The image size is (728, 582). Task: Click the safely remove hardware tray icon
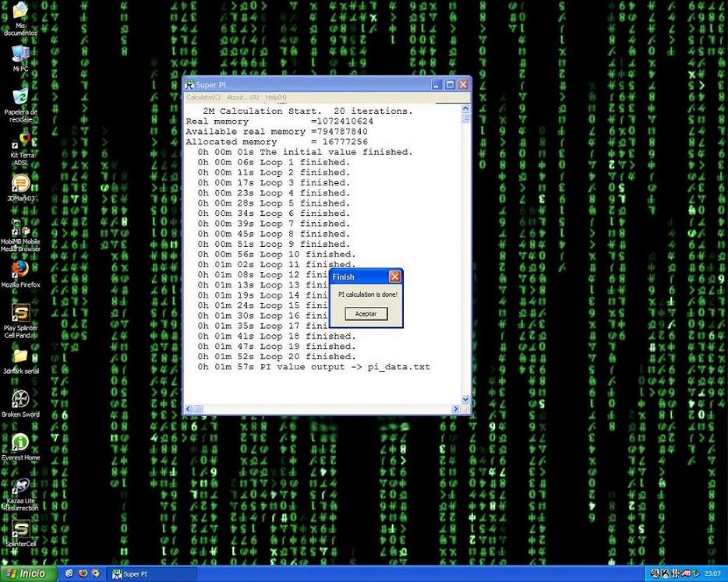coord(696,573)
